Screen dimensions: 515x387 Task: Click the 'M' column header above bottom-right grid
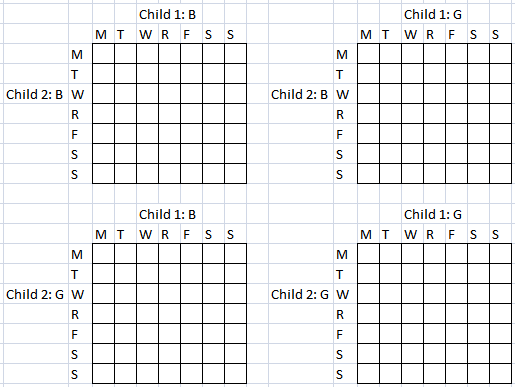pos(366,235)
